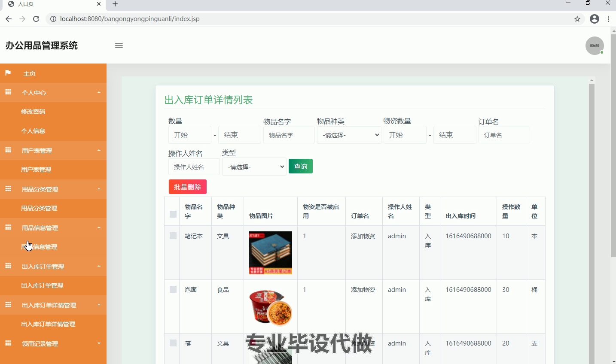Click the grid icon beside 出入库订单详情管理
The height and width of the screenshot is (364, 616).
coord(8,305)
